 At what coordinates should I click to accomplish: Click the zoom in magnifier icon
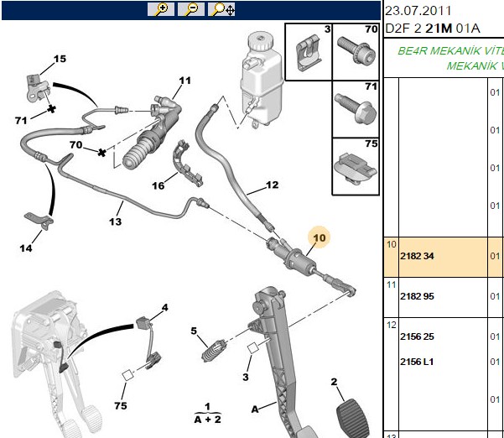click(161, 9)
